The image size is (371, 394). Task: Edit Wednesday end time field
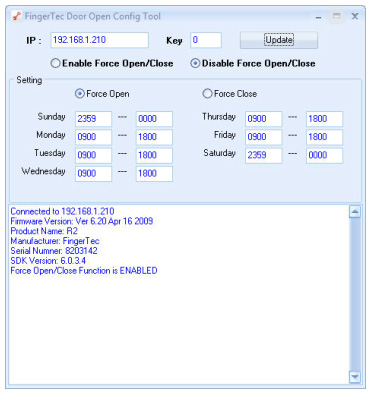point(154,174)
